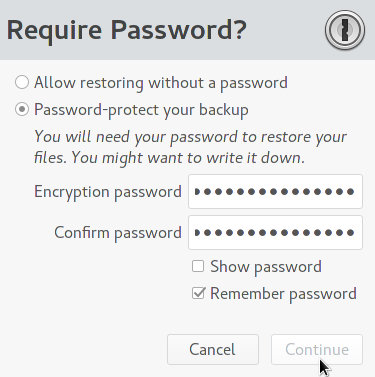The width and height of the screenshot is (375, 377).
Task: Toggle via the 'Show password' label text
Action: pyautogui.click(x=266, y=267)
